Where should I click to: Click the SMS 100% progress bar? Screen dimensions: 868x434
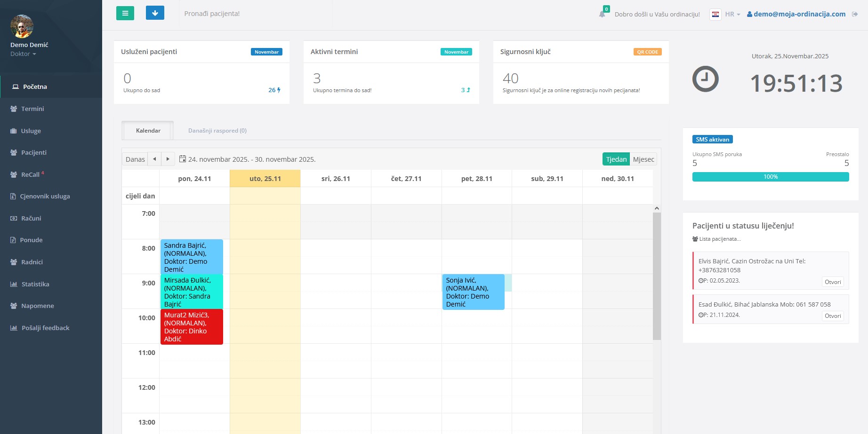[770, 177]
